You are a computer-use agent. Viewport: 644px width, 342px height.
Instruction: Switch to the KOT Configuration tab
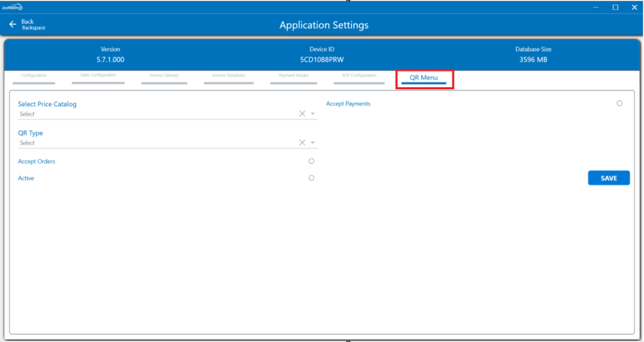pos(360,76)
